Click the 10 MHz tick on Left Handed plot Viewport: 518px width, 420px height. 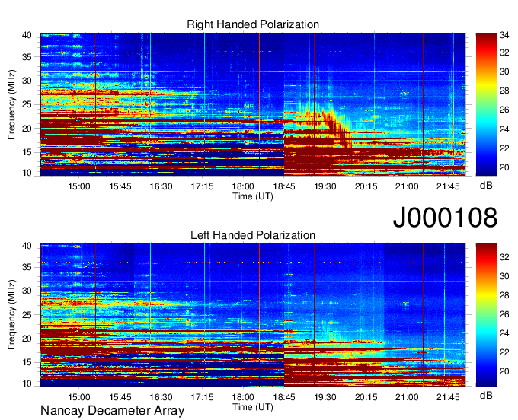[x=27, y=383]
